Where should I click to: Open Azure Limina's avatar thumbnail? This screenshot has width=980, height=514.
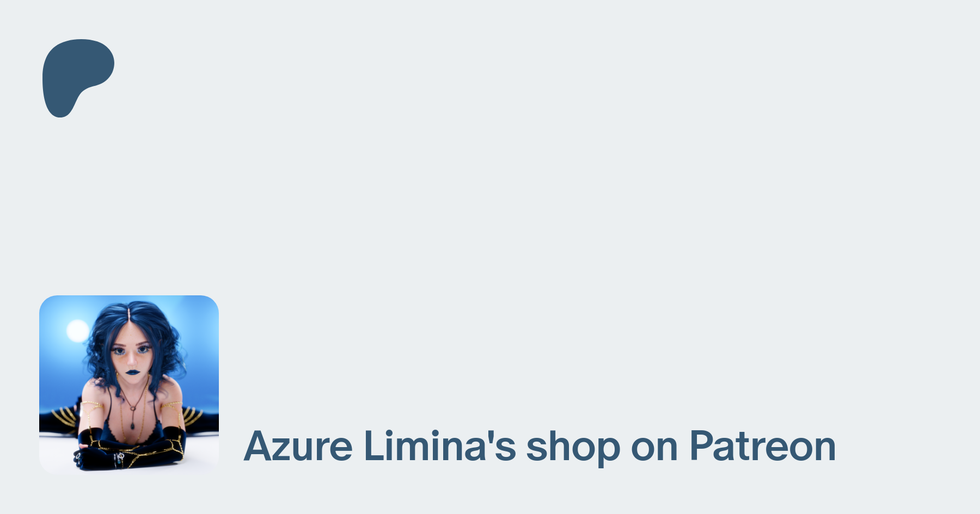click(129, 385)
